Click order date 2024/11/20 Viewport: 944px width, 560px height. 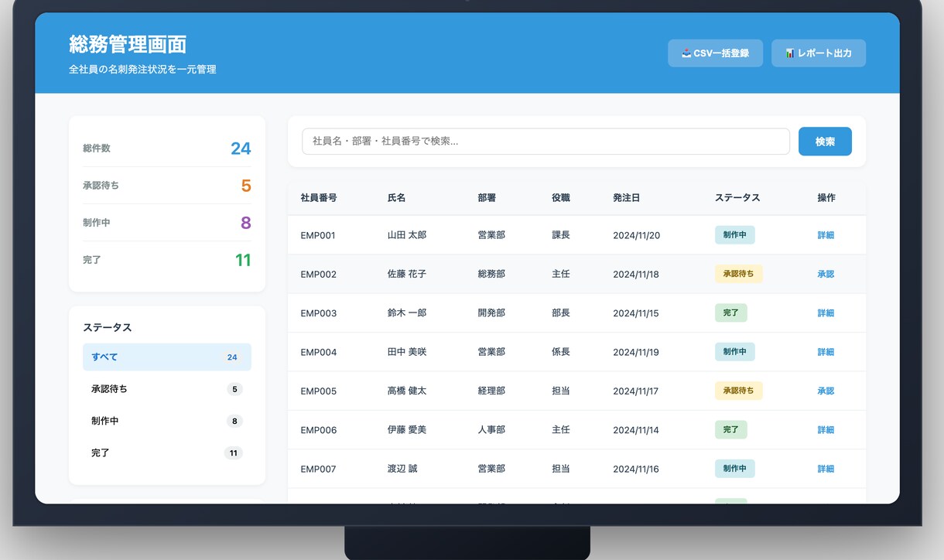point(637,236)
